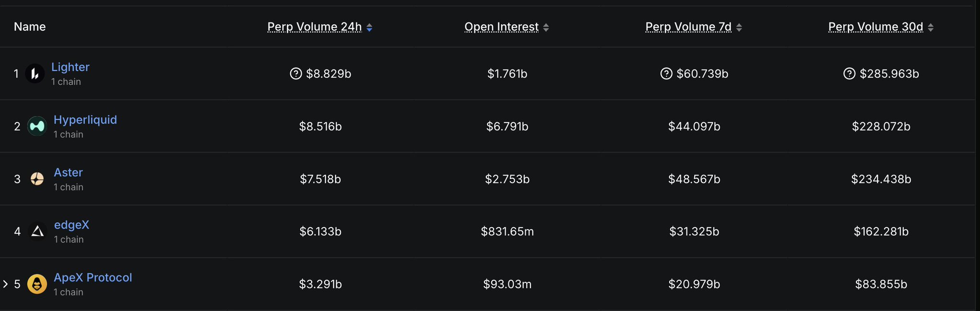This screenshot has width=980, height=311.
Task: Expand the ApeX Protocol row chevron
Action: (x=5, y=284)
